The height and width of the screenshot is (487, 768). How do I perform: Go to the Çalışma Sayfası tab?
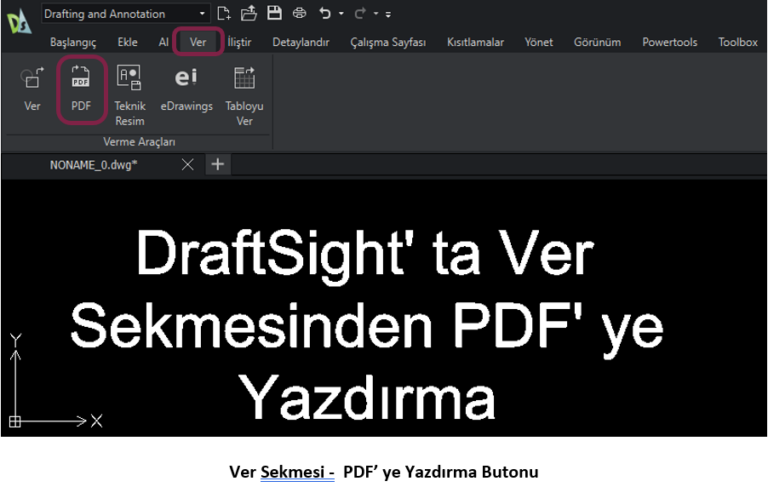[x=388, y=42]
